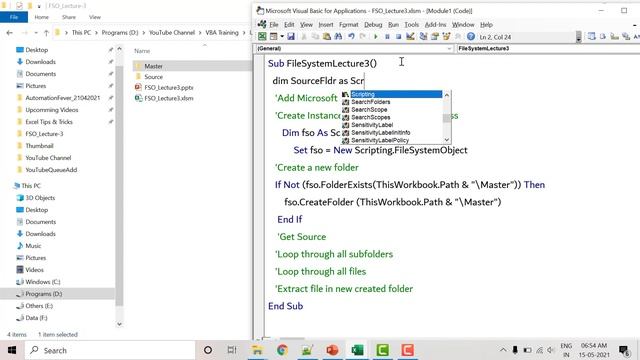Select SensitivityLabel in the autocomplete list
The width and height of the screenshot is (640, 360).
tap(372, 125)
